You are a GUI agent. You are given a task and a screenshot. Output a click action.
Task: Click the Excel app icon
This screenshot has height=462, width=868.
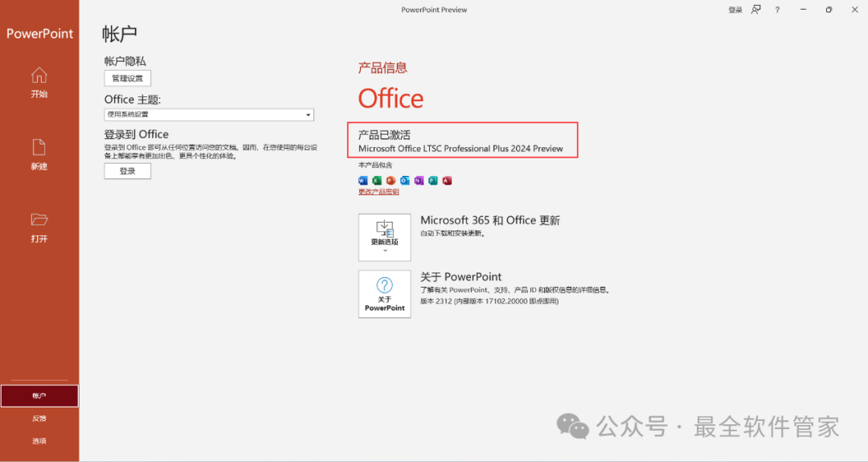point(376,180)
